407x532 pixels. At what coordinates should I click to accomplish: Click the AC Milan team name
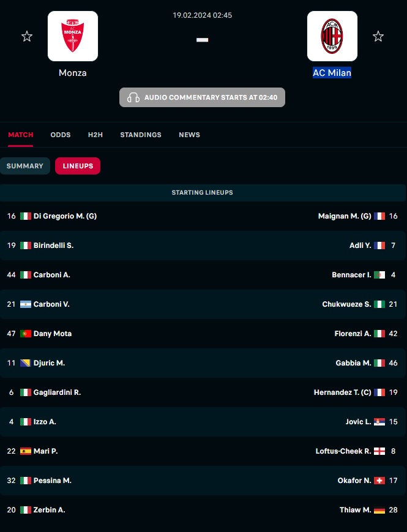(x=332, y=73)
